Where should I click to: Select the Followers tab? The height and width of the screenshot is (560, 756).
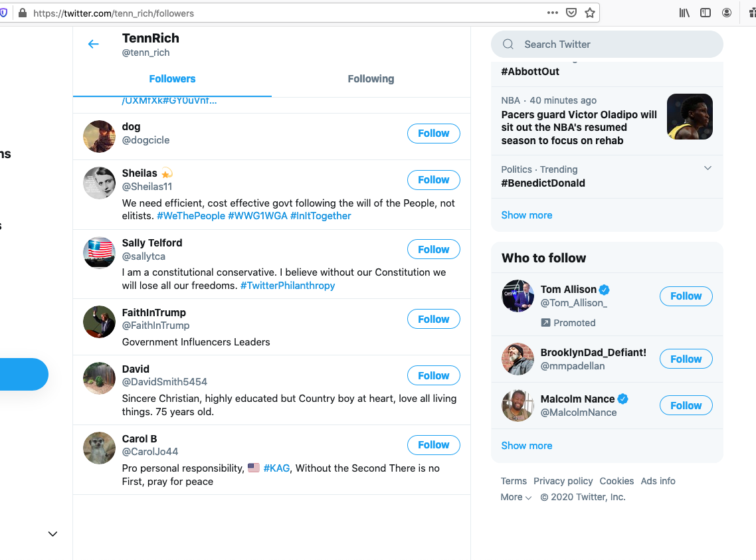point(172,79)
